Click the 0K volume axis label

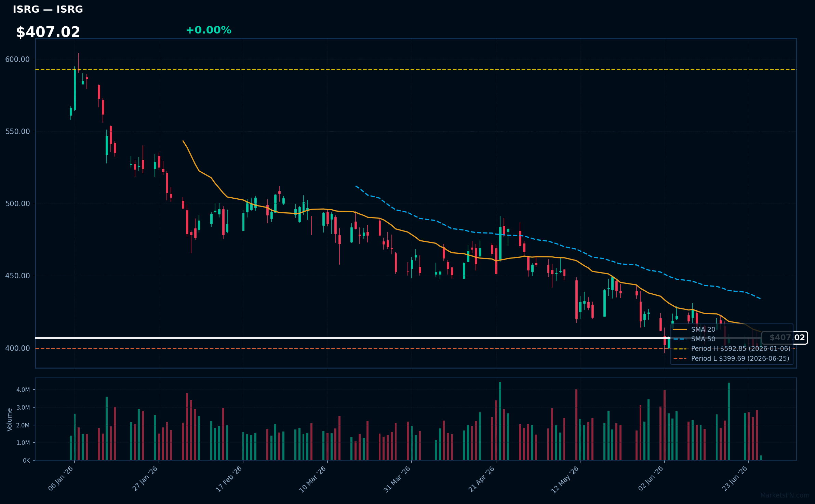point(26,461)
